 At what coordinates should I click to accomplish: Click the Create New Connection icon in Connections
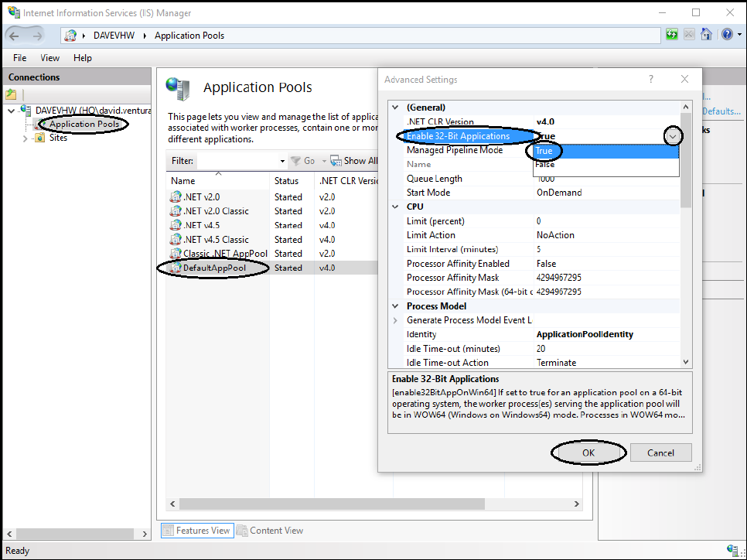point(11,94)
